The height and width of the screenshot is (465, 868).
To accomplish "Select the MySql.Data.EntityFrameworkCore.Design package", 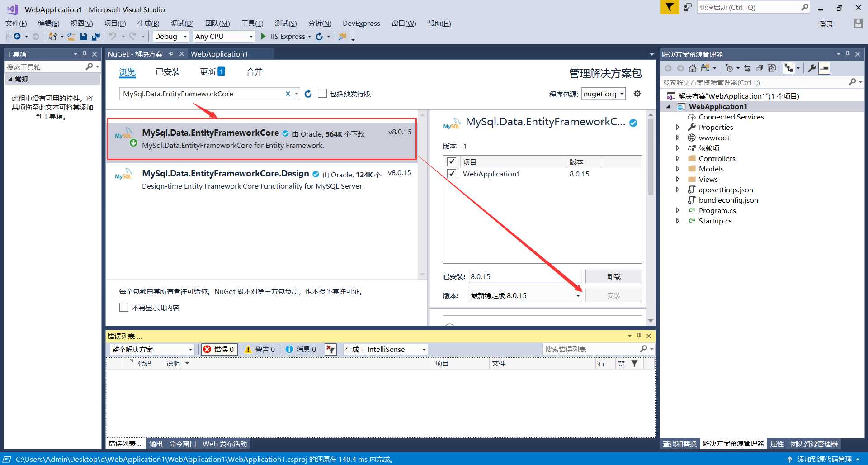I will tap(262, 180).
